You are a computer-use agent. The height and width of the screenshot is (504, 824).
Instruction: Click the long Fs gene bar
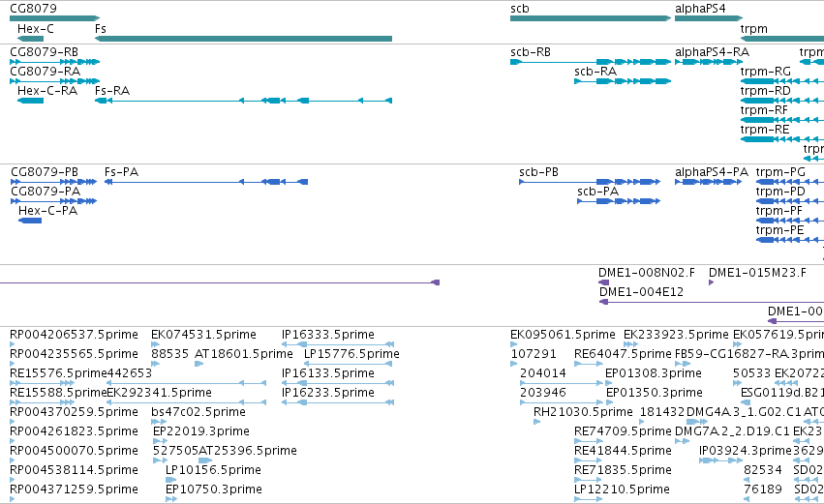coord(243,39)
